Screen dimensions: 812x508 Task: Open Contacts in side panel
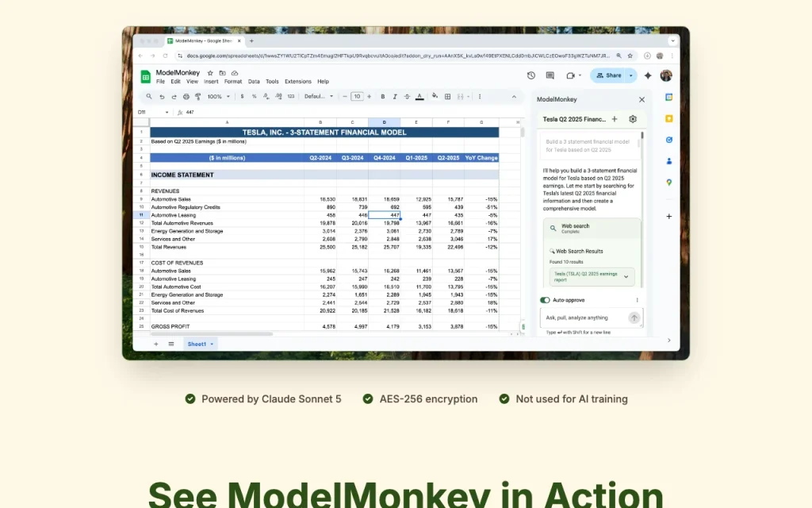(669, 161)
